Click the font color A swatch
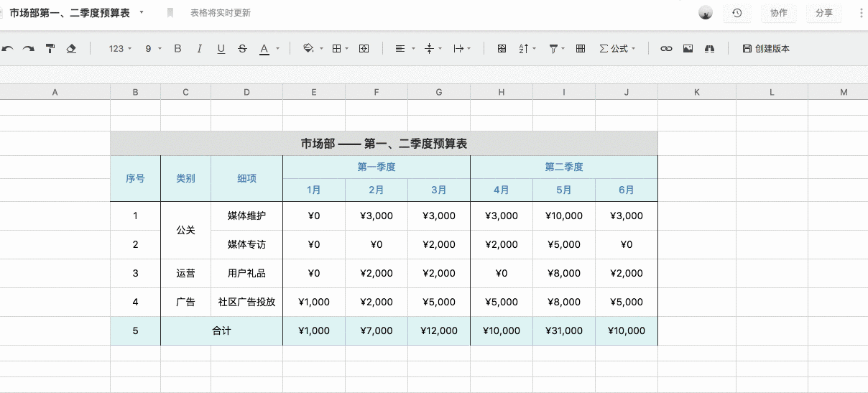868x393 pixels. point(264,49)
